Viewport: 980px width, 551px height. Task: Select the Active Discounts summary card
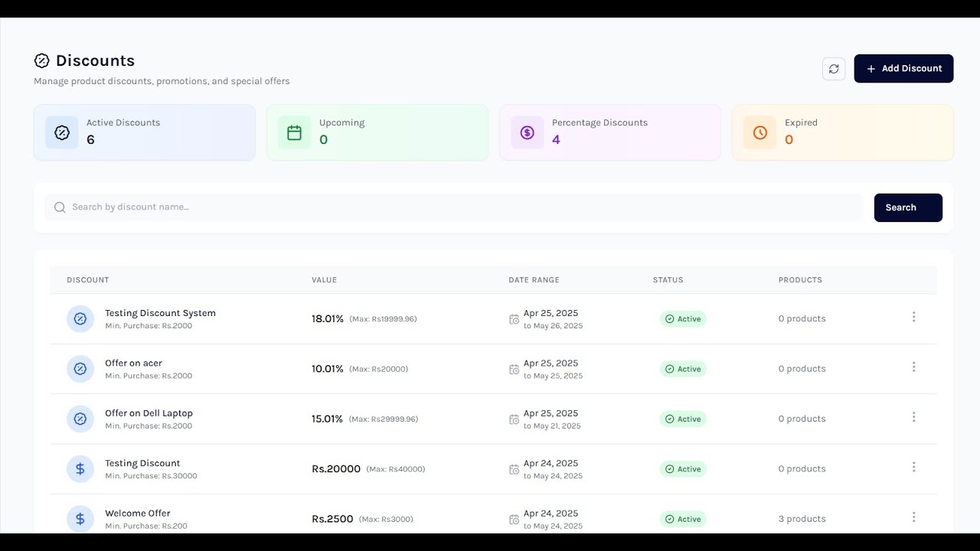pyautogui.click(x=145, y=132)
